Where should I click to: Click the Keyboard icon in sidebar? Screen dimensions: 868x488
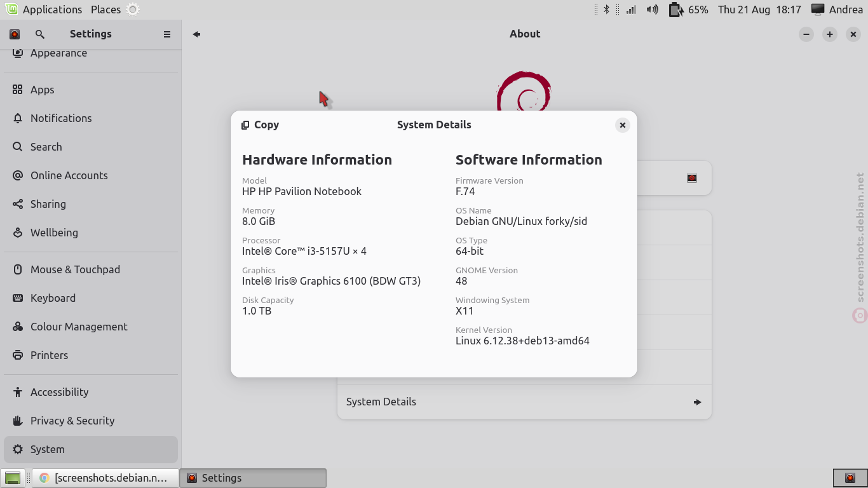click(18, 298)
